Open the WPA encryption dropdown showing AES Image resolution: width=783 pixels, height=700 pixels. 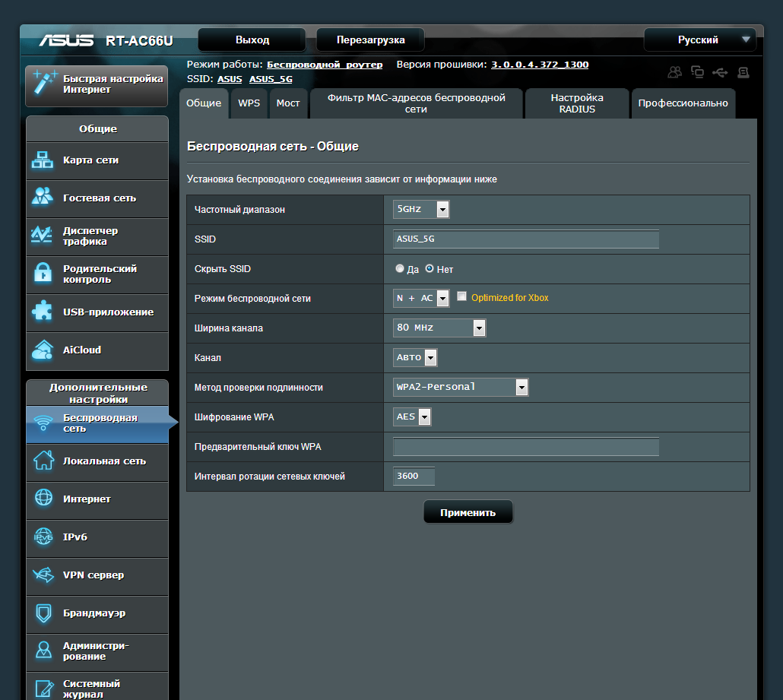click(412, 417)
